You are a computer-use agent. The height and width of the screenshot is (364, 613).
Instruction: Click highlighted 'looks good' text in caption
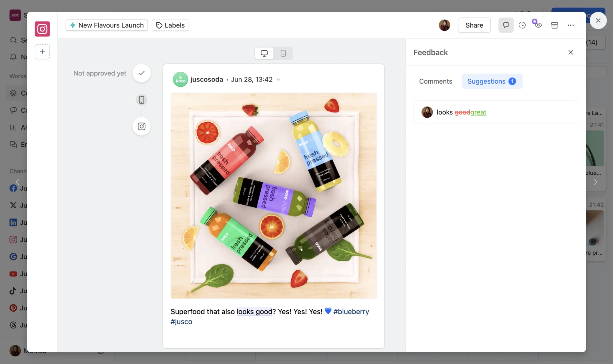(254, 312)
